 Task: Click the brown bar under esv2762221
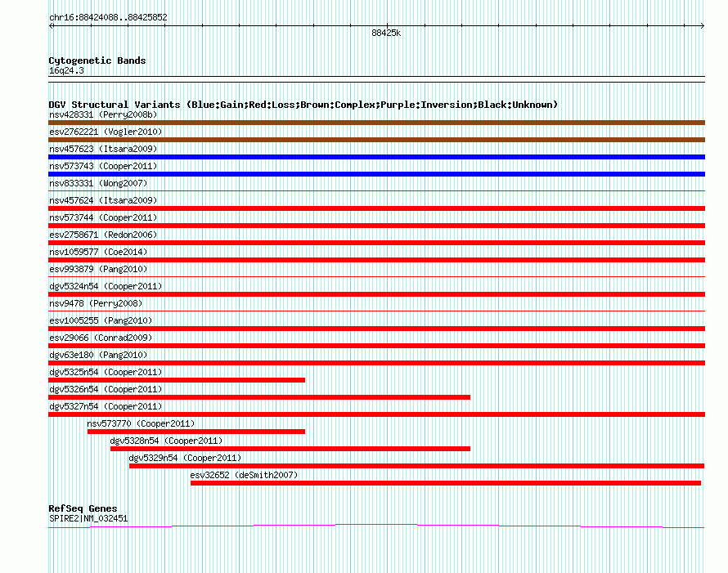click(x=376, y=140)
